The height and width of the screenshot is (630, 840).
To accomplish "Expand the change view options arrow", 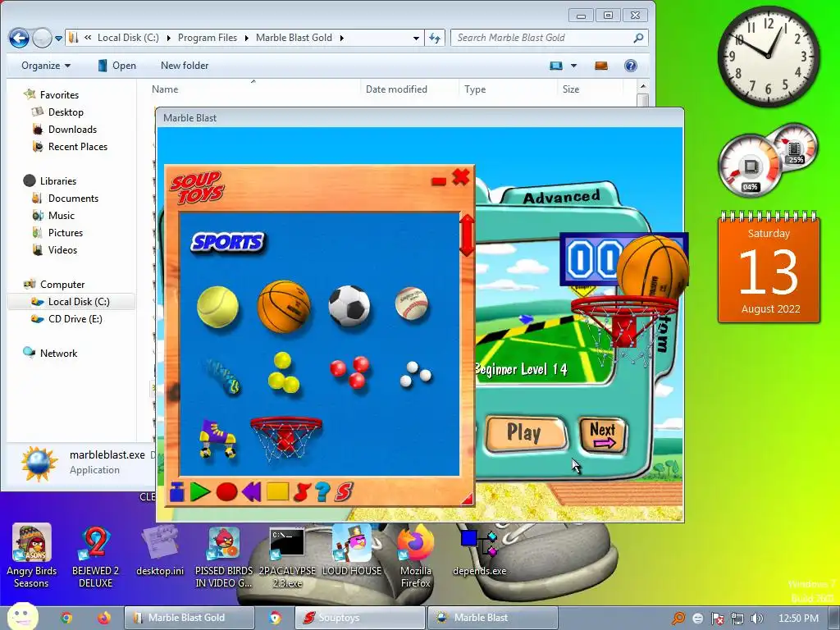I will (x=573, y=66).
